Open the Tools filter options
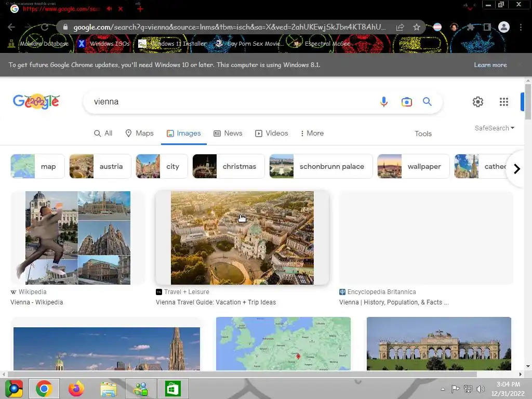 click(x=423, y=134)
